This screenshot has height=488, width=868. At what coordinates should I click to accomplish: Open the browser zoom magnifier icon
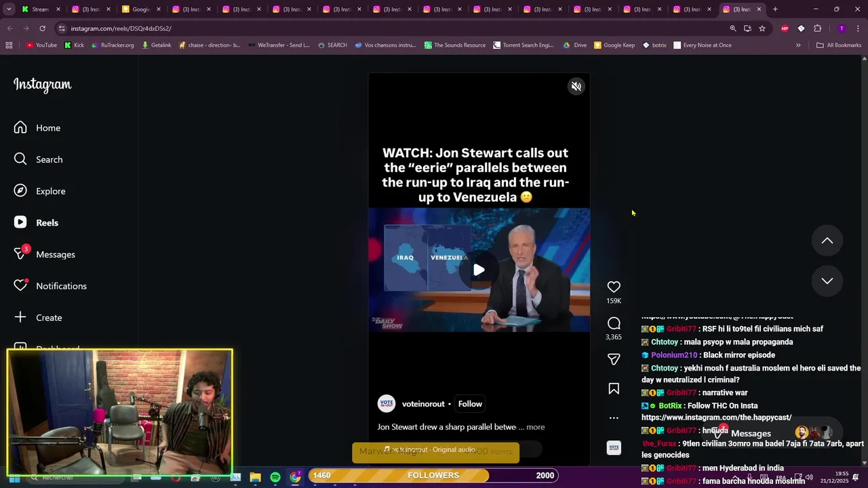point(733,28)
